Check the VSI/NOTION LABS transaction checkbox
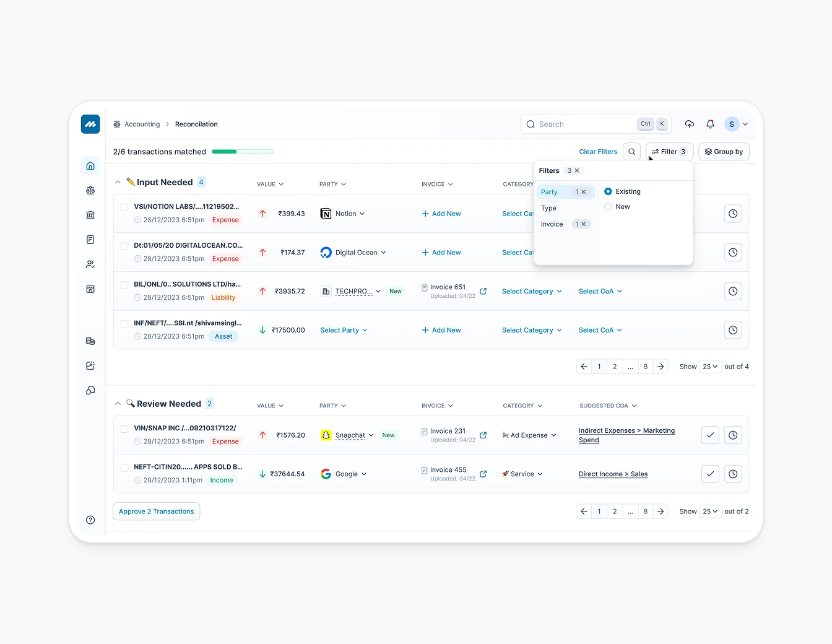Screen dimensions: 832x644 pos(124,207)
